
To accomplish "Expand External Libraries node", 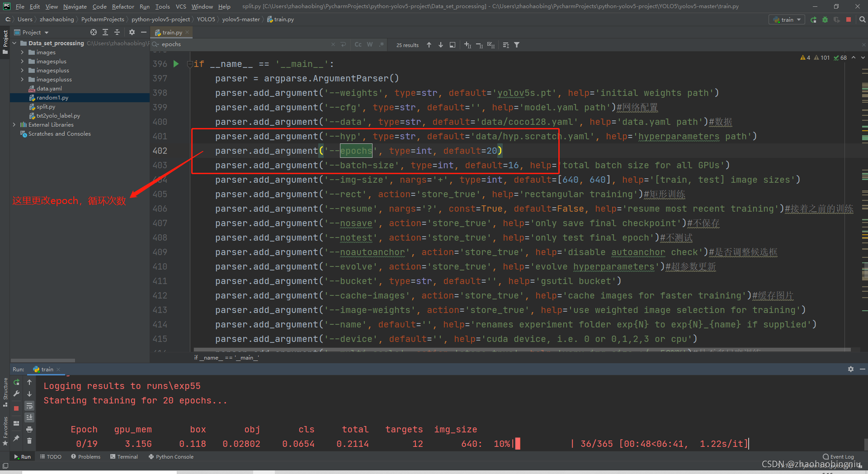I will pos(14,125).
